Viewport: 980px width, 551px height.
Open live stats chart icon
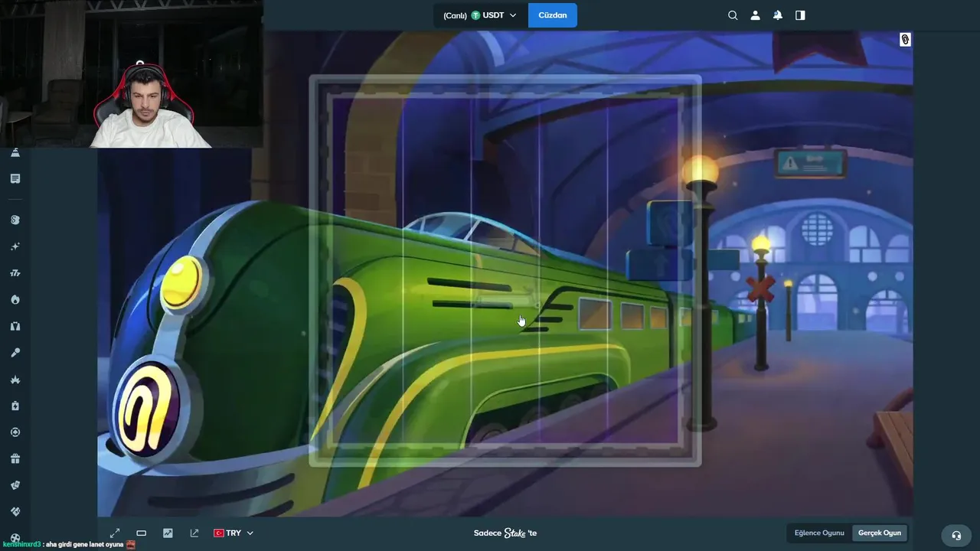pos(168,533)
